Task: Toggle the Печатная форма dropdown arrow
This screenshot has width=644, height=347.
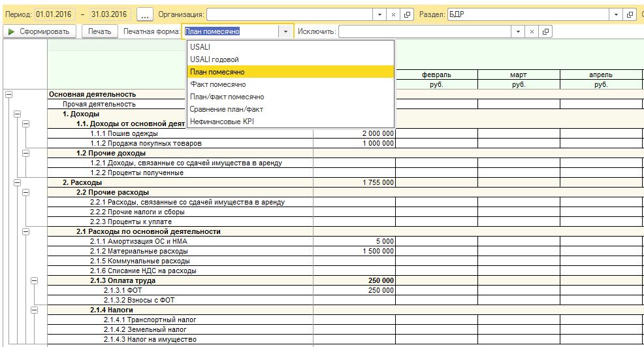Action: (285, 31)
